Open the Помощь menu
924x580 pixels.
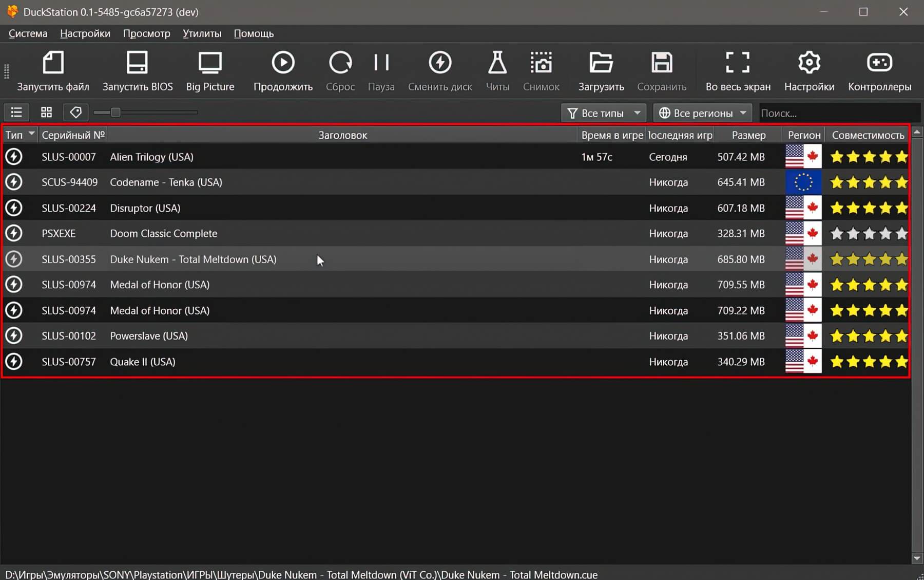click(x=254, y=33)
